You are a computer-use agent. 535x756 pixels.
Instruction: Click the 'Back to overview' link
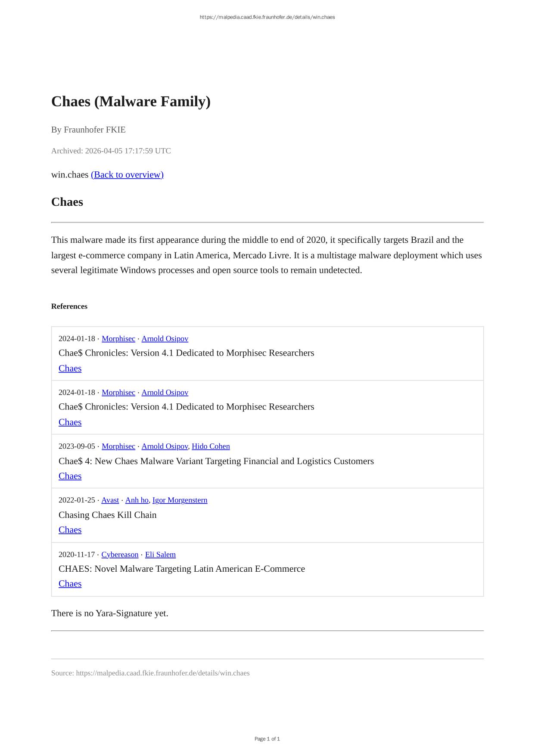127,175
